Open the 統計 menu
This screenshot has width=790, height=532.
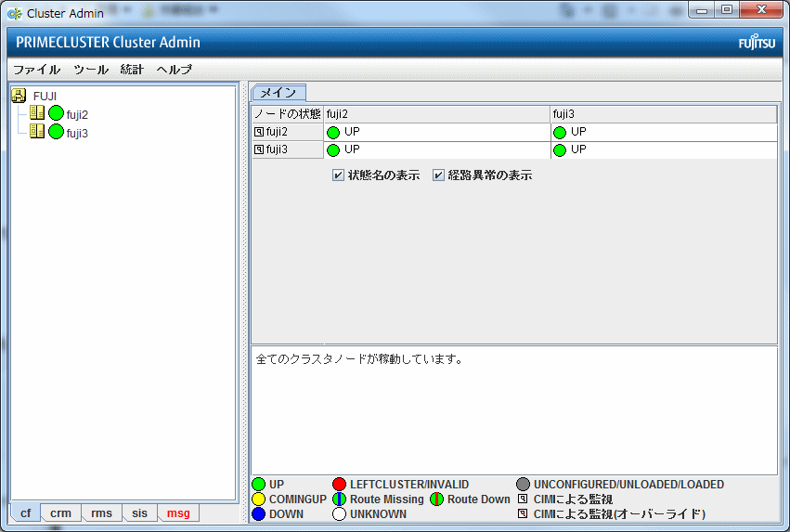coord(132,70)
